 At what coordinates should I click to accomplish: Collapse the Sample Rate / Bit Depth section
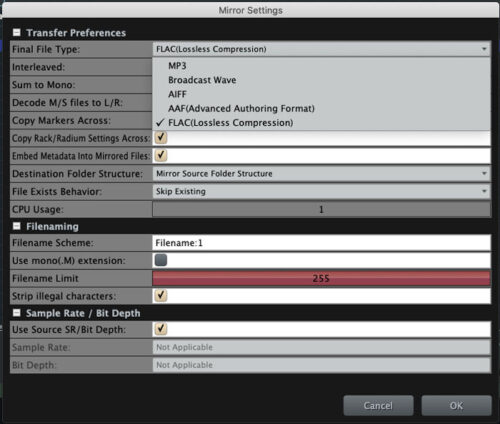pos(16,313)
